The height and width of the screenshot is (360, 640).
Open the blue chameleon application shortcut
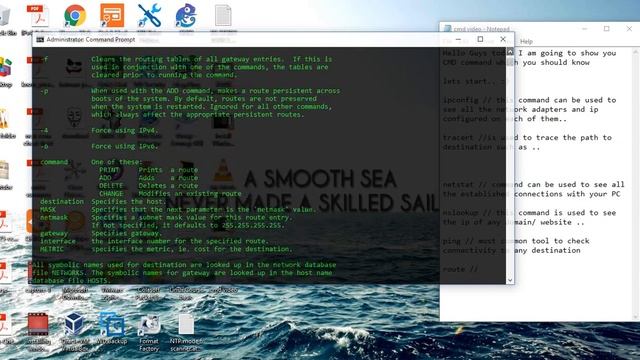coord(186,16)
